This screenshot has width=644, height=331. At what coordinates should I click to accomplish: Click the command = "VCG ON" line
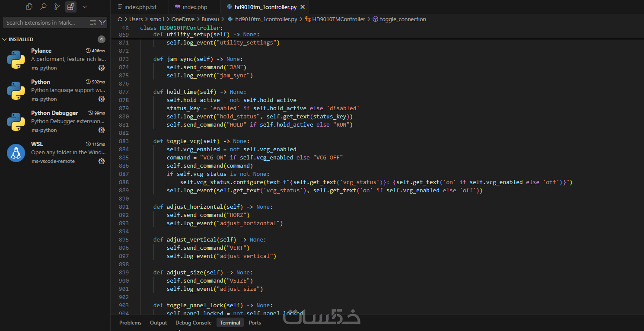click(x=255, y=158)
